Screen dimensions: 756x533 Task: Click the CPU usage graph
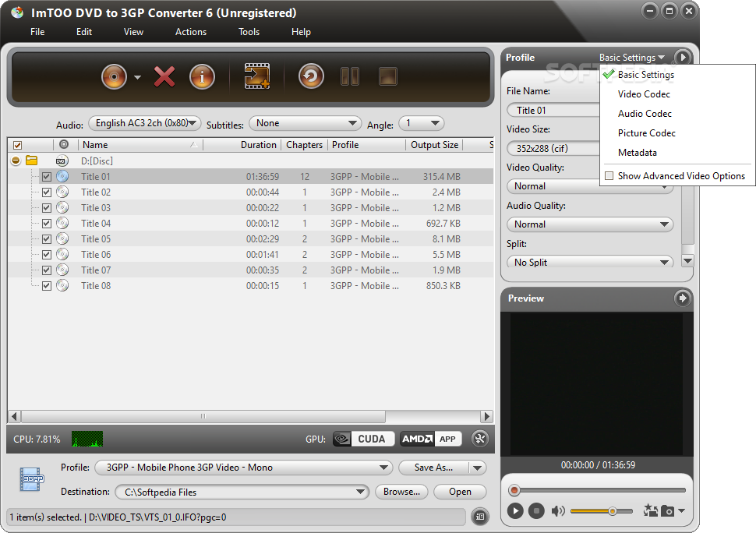(x=87, y=439)
